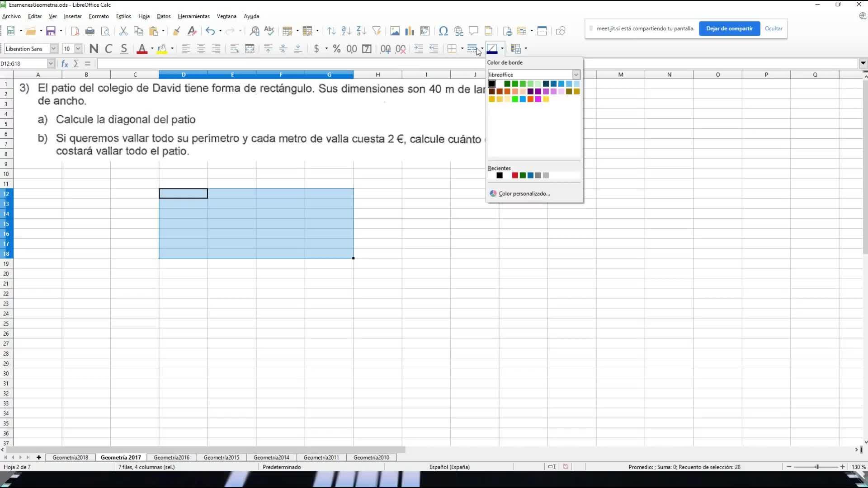Click the Save document icon
This screenshot has height=488, width=868.
tap(51, 31)
